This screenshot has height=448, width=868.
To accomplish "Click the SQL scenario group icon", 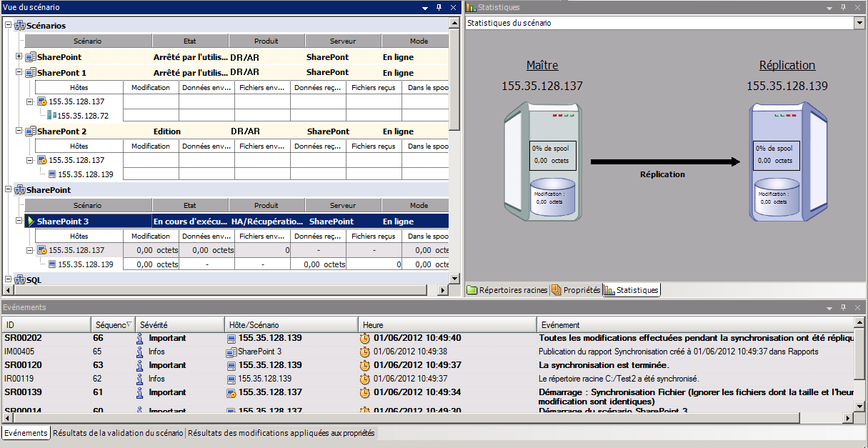I will (20, 280).
